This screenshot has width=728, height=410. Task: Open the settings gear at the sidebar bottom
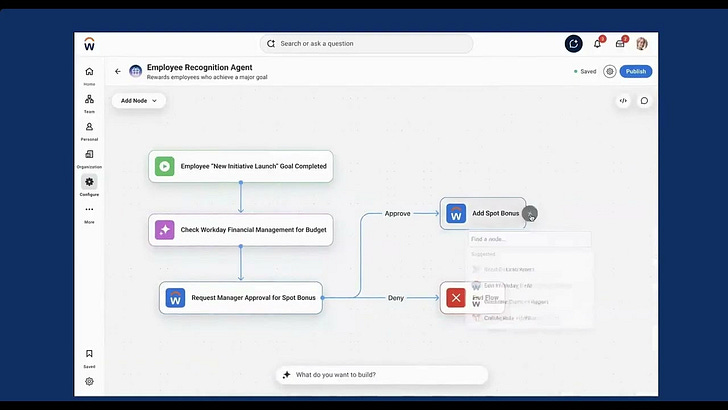tap(89, 381)
